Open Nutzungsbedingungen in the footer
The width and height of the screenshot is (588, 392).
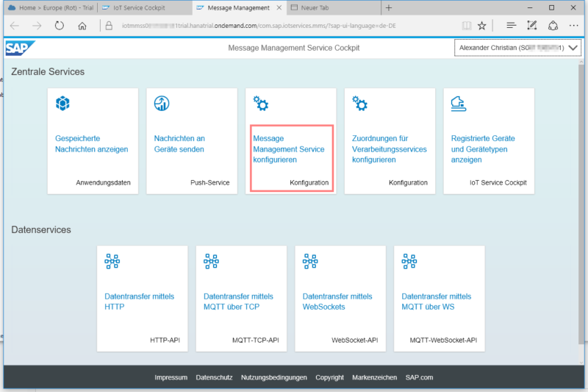pos(273,377)
